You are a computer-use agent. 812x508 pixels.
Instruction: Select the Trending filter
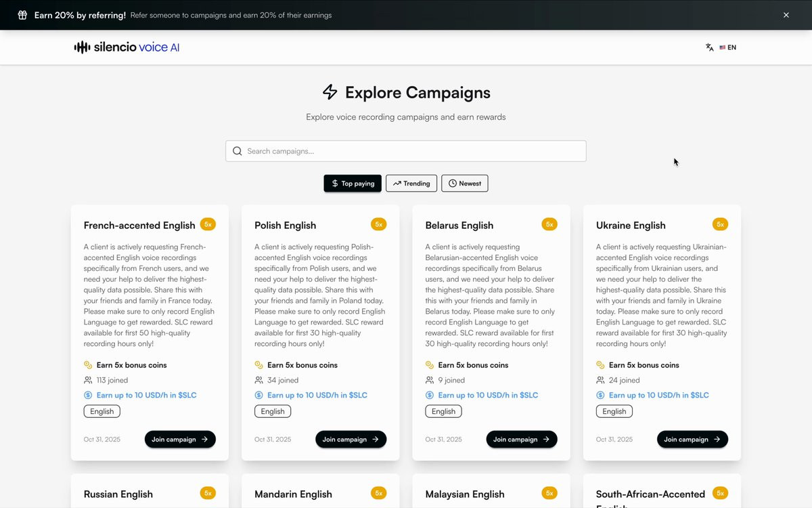click(x=411, y=184)
